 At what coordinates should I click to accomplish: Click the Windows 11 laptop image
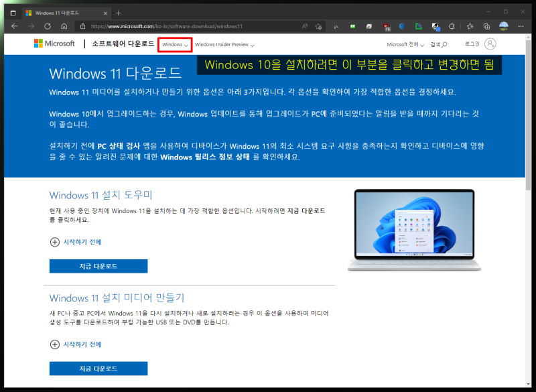414,230
